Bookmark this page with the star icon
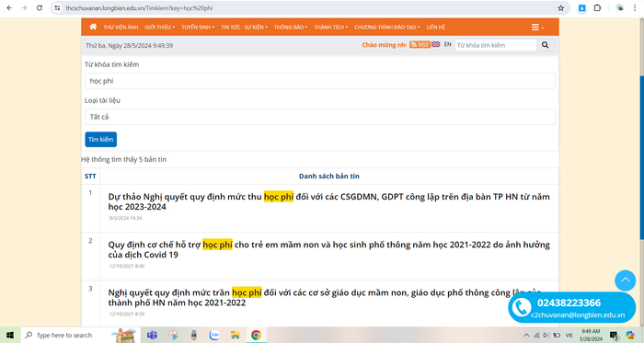 [x=560, y=7]
